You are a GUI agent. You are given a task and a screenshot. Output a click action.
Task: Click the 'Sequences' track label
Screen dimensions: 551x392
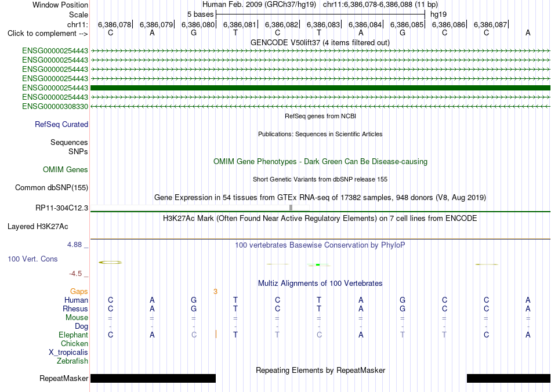69,142
